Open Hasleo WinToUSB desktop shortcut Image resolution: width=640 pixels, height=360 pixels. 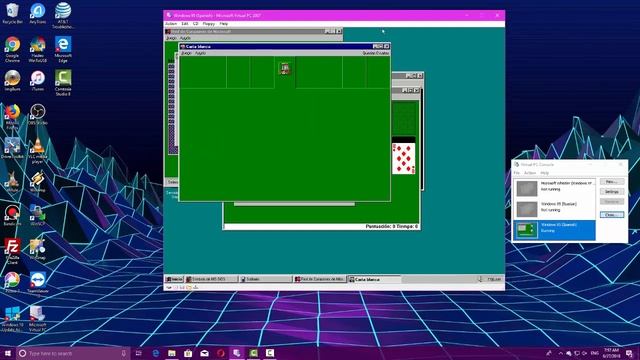(x=38, y=50)
